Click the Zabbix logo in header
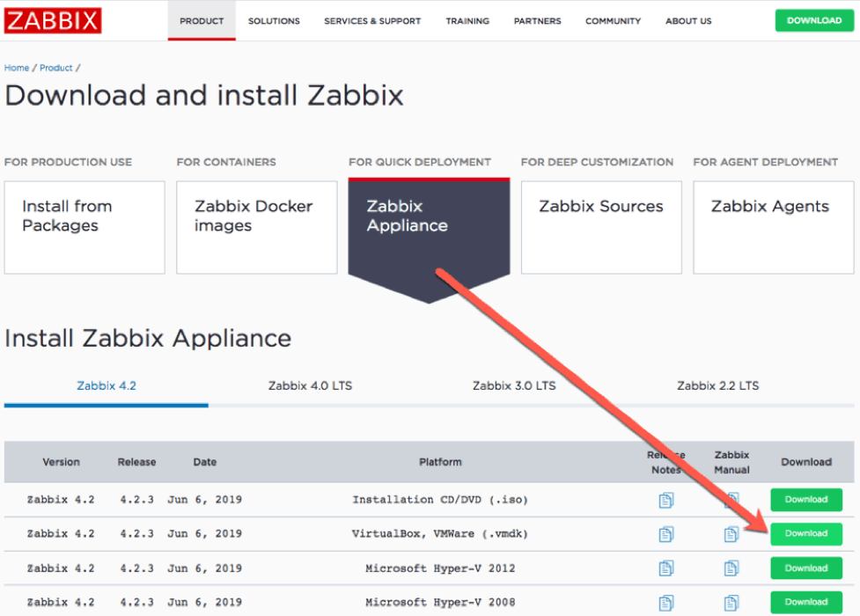Image resolution: width=860 pixels, height=616 pixels. pos(53,20)
